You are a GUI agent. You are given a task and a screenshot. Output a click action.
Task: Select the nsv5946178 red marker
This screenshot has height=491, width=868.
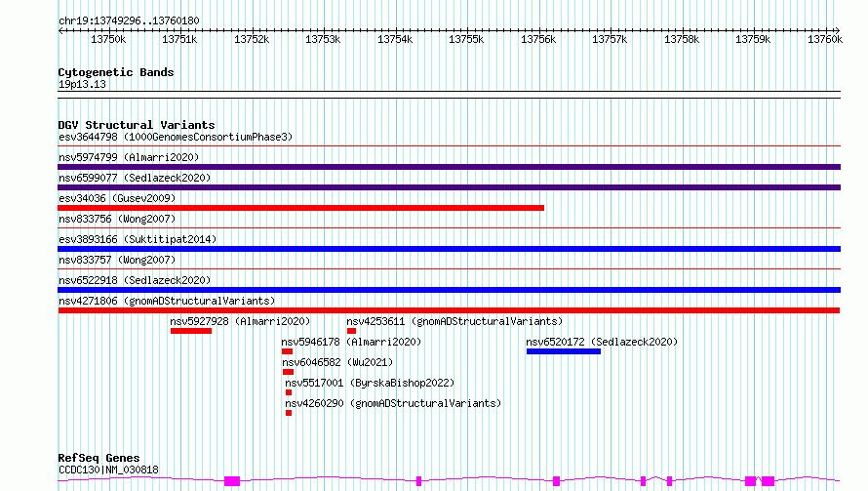(x=287, y=351)
